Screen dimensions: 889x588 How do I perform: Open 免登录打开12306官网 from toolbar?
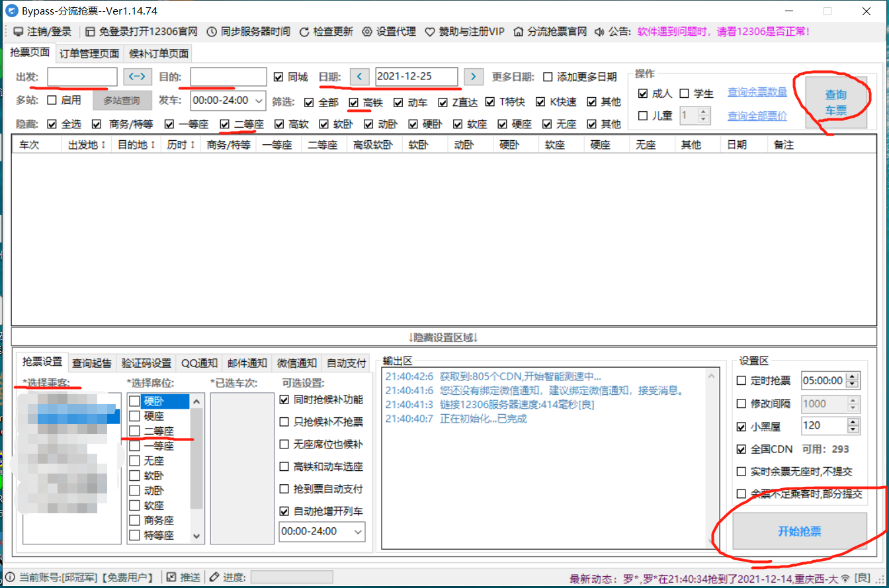click(x=141, y=31)
